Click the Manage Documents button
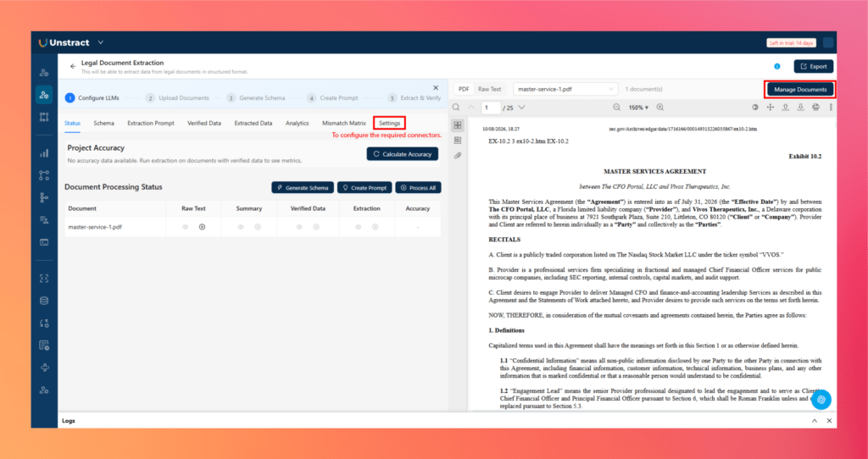This screenshot has width=868, height=459. (x=800, y=90)
